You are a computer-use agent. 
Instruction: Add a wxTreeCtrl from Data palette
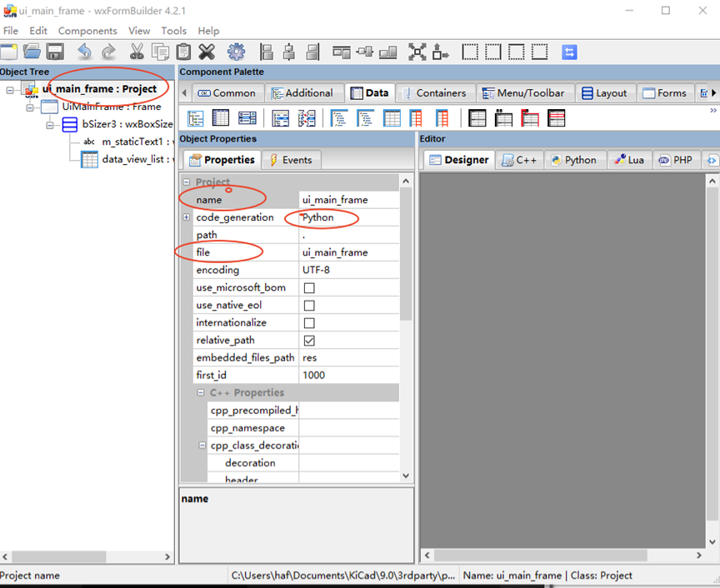point(196,118)
